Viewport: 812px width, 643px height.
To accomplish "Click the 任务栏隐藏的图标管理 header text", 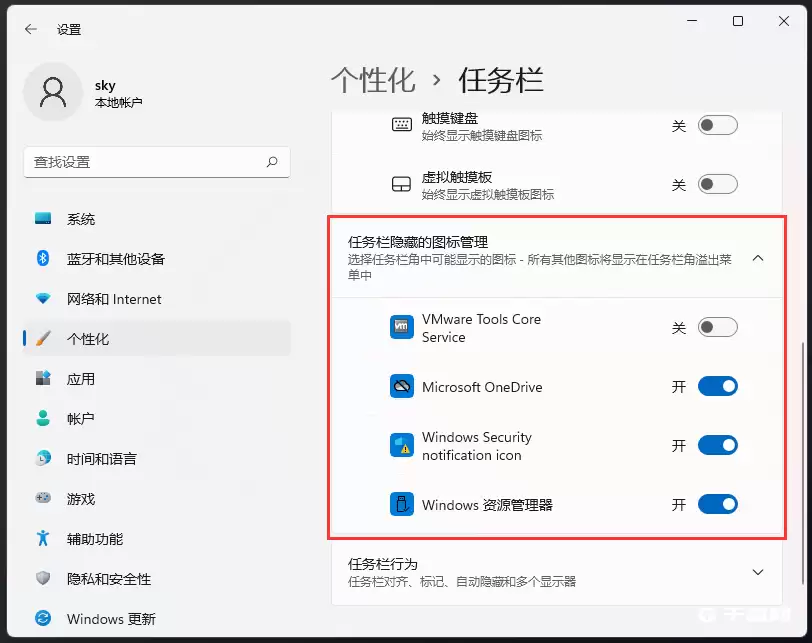I will tap(417, 242).
